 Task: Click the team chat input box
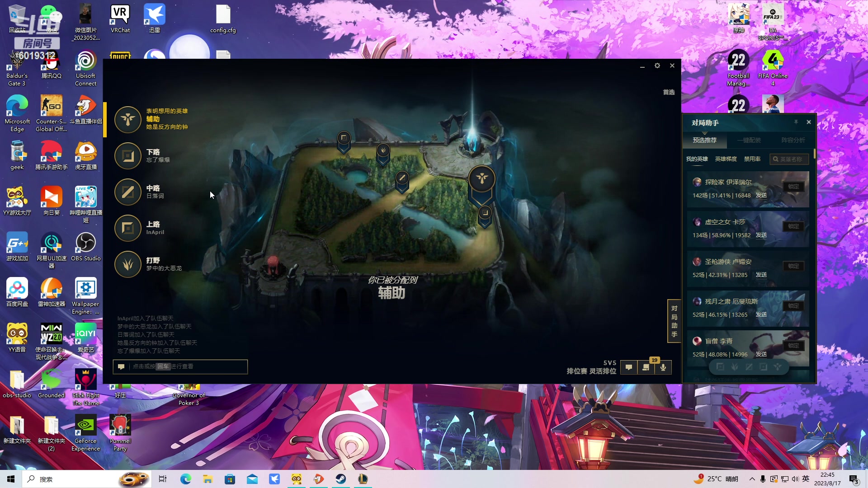coord(180,366)
